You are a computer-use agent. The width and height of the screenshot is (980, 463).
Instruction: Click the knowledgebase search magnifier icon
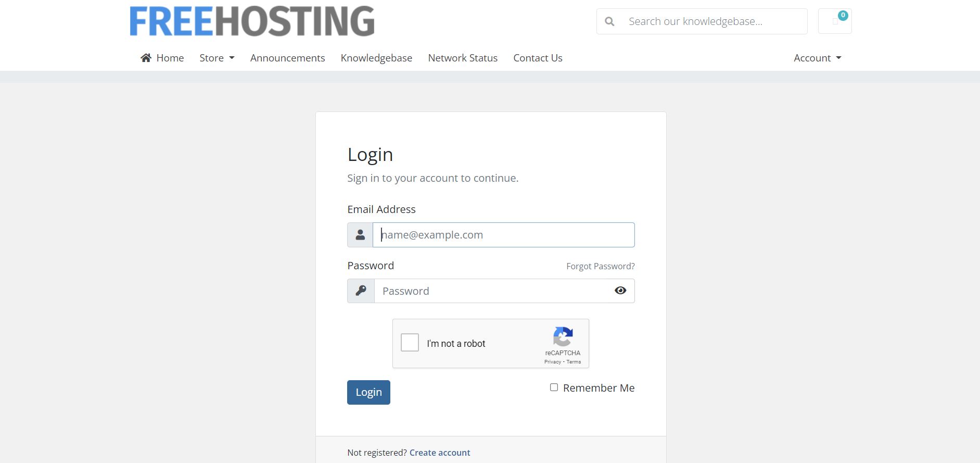tap(609, 21)
